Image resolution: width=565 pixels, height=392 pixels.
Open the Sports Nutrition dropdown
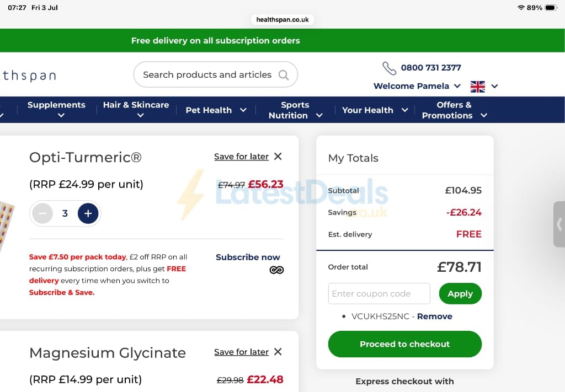(x=295, y=110)
